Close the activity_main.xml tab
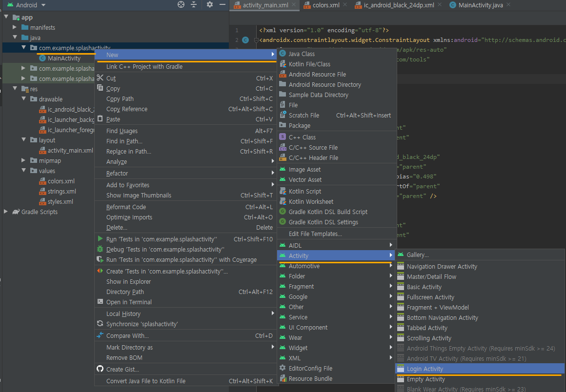Screen dimensions: 566x392 tap(294, 5)
